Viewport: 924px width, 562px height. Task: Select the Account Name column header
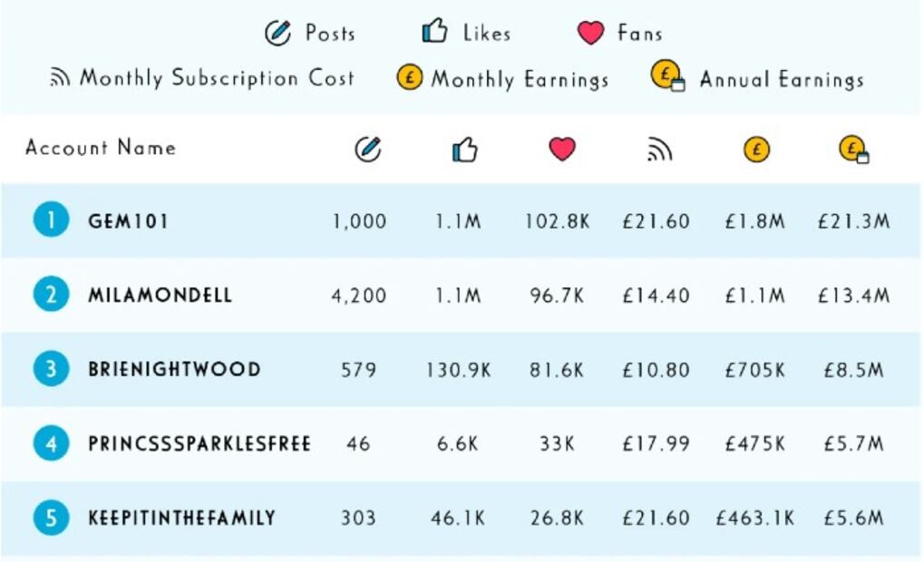pos(101,147)
